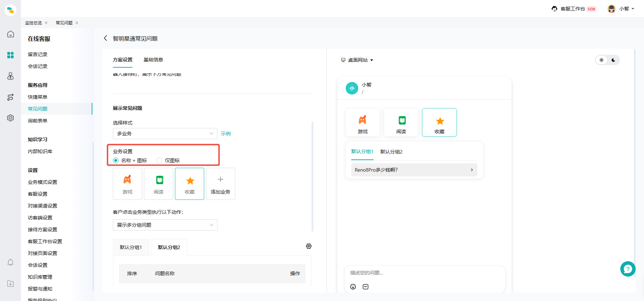644x301 pixels.
Task: Open notifications bell in sidebar
Action: [10, 262]
